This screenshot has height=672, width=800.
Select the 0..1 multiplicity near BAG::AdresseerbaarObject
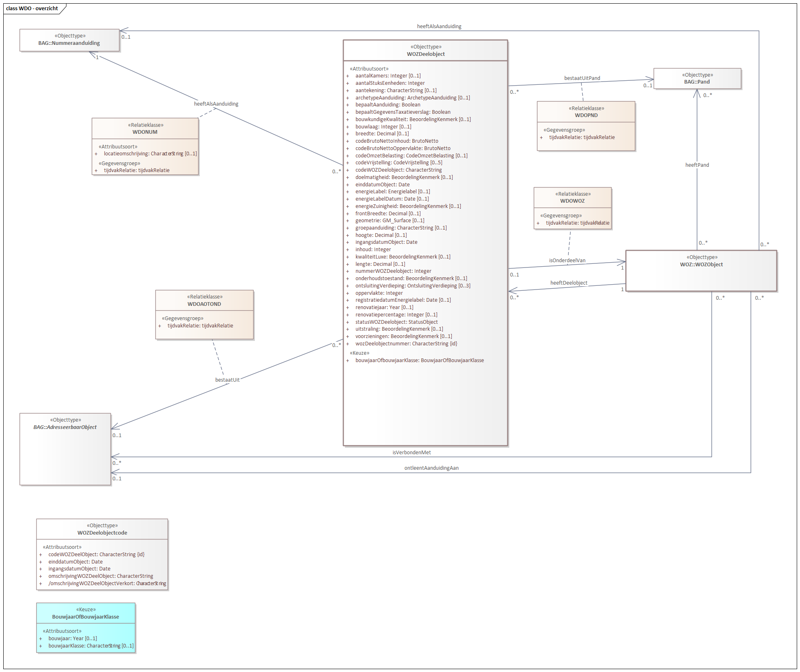pos(116,435)
